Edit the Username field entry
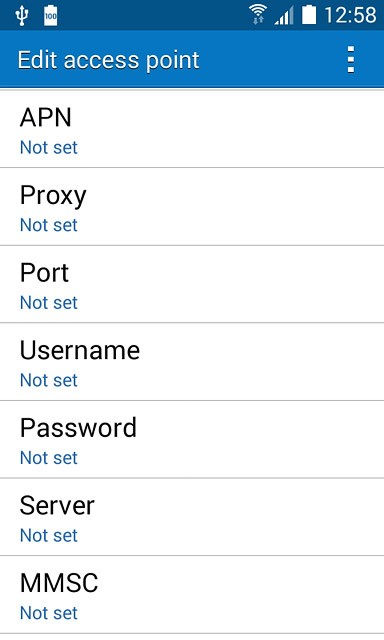The image size is (384, 640). (192, 362)
